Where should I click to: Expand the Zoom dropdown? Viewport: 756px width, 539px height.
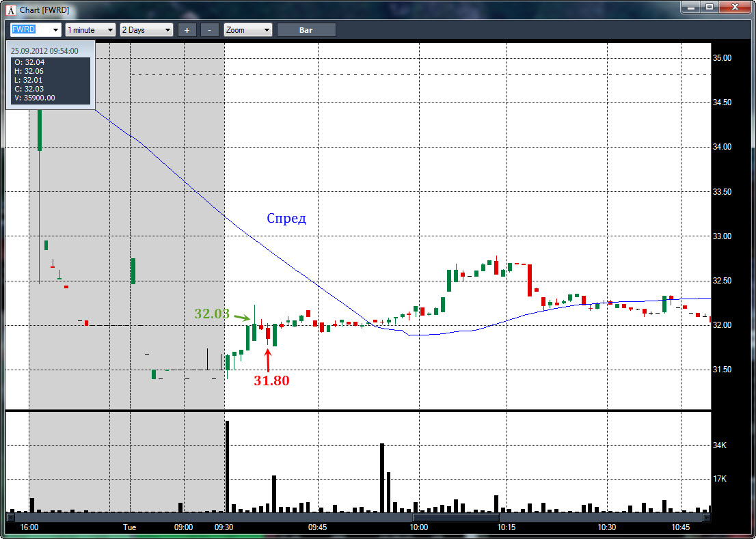[x=266, y=30]
